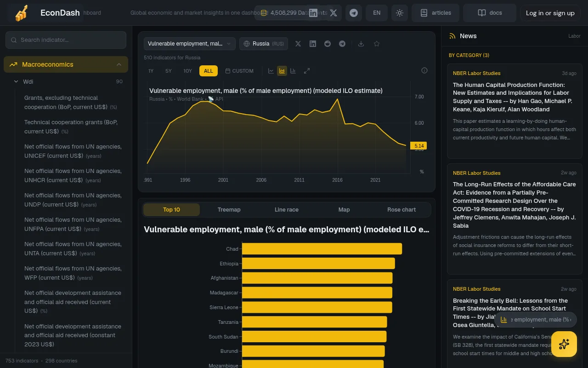Click the Search indicator field
588x368 pixels.
click(66, 40)
